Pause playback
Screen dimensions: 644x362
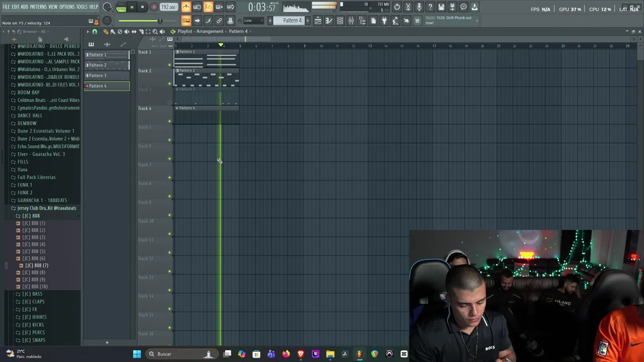click(132, 7)
